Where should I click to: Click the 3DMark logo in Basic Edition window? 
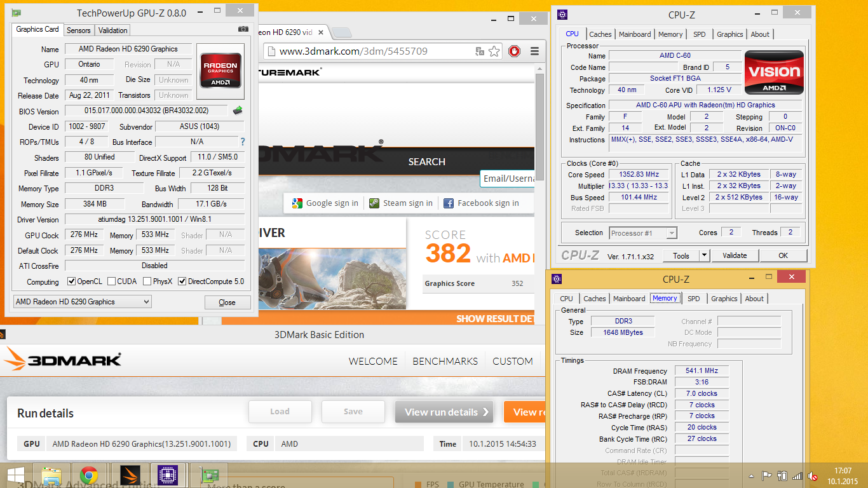(x=62, y=360)
